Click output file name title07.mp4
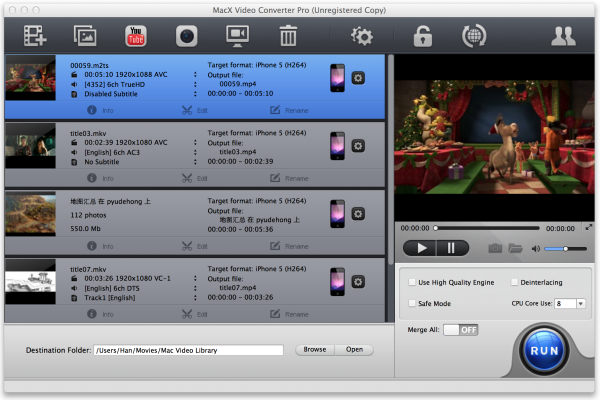Screen dimensions: 600x400 [x=238, y=288]
